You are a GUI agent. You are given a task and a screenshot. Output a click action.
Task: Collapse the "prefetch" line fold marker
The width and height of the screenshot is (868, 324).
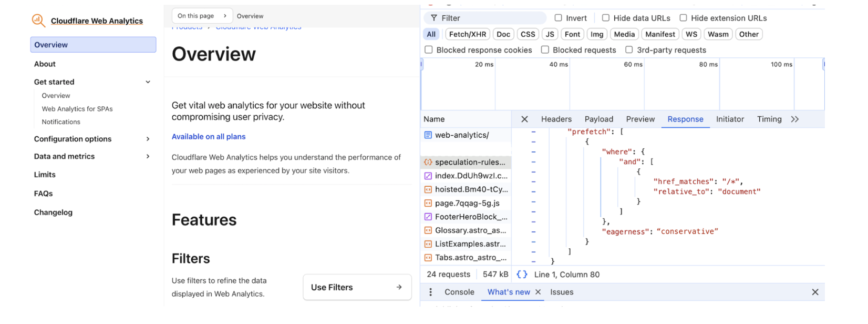(533, 132)
